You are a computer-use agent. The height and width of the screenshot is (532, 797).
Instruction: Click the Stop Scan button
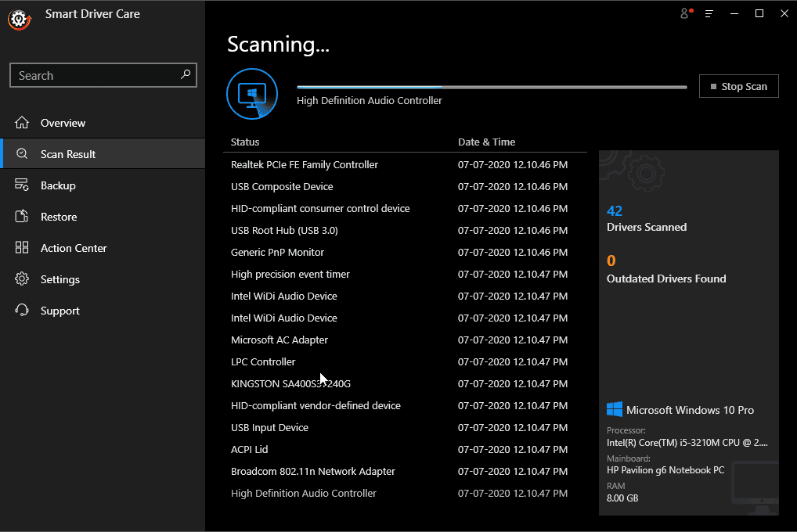[738, 86]
